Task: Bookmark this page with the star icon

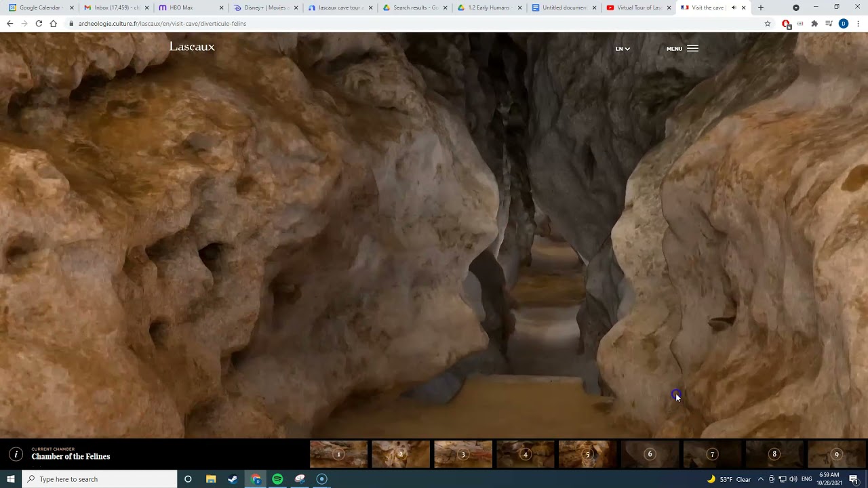Action: click(768, 23)
